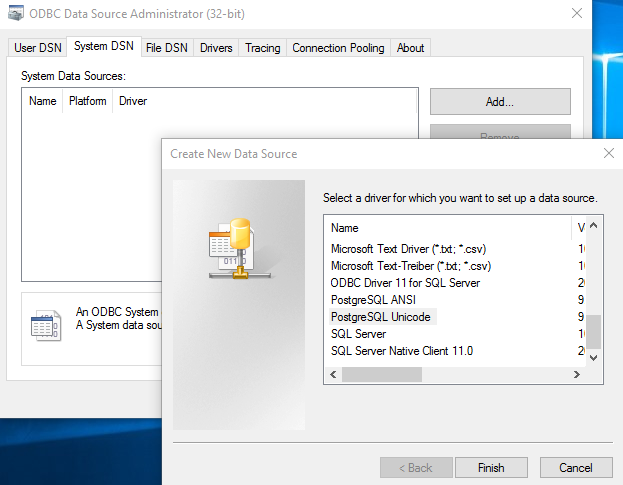
Task: Click the Add... button
Action: [x=500, y=102]
